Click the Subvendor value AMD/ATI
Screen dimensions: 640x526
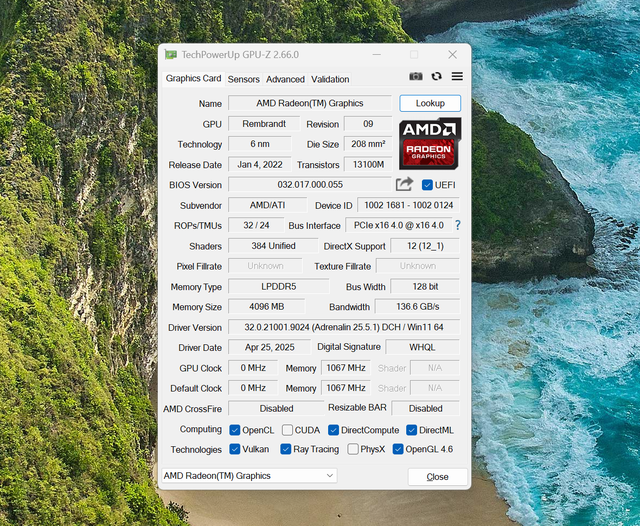pos(267,205)
